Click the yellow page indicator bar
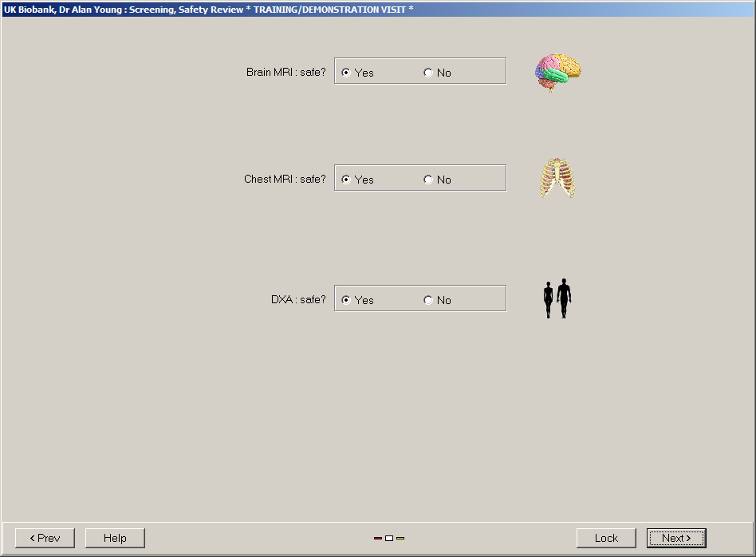 400,539
